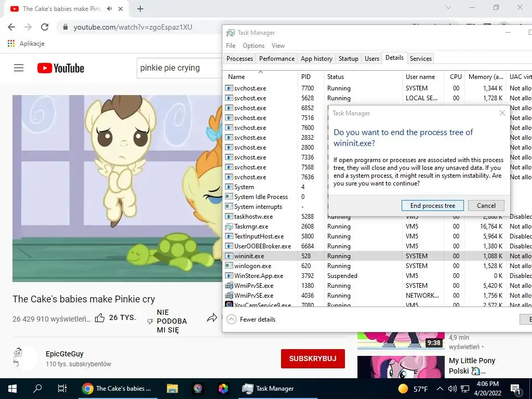Sort by Memory column header
Viewport: 532px width, 399px height.
pos(485,77)
